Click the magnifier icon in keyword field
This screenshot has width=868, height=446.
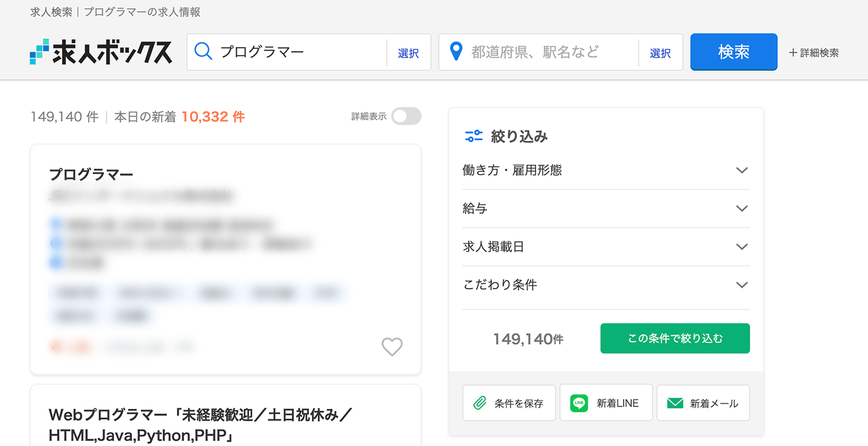[x=203, y=51]
